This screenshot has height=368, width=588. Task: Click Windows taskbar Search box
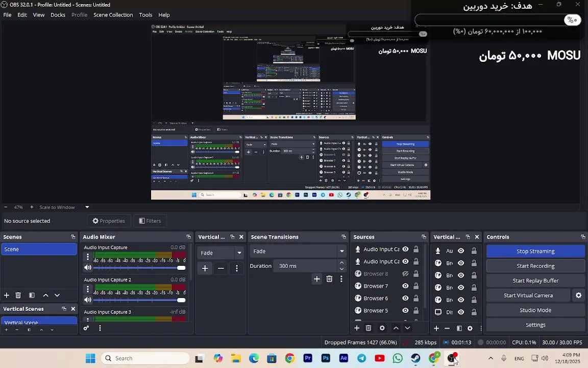145,358
